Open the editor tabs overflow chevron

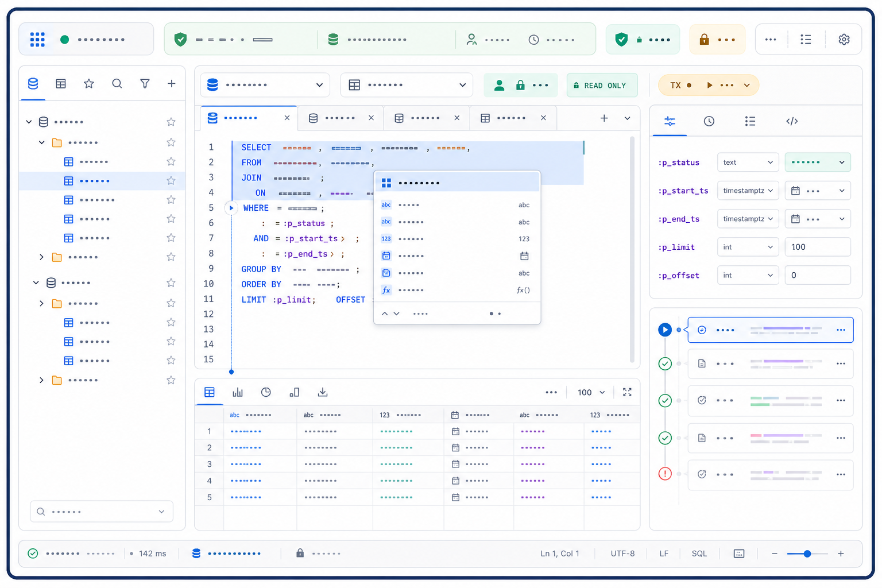point(627,118)
